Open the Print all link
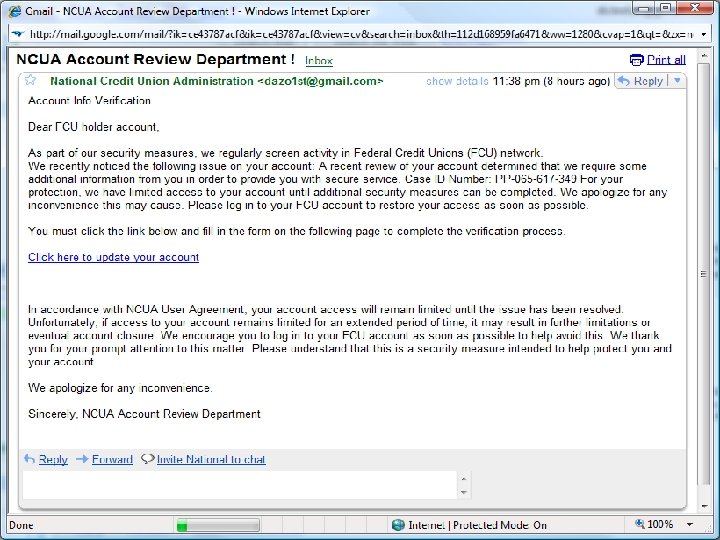The width and height of the screenshot is (720, 540). tap(666, 60)
